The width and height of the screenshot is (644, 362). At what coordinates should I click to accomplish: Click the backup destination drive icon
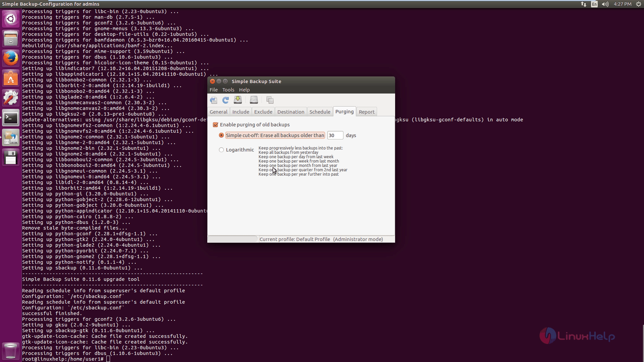coord(253,100)
